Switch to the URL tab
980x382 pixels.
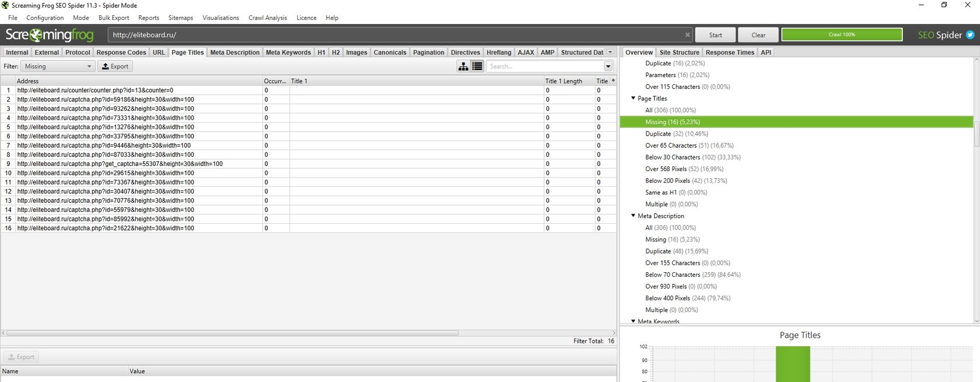159,52
